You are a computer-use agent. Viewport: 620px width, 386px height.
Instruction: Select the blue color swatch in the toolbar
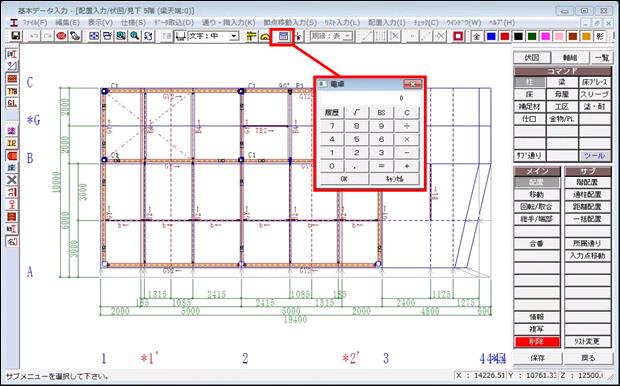point(491,36)
